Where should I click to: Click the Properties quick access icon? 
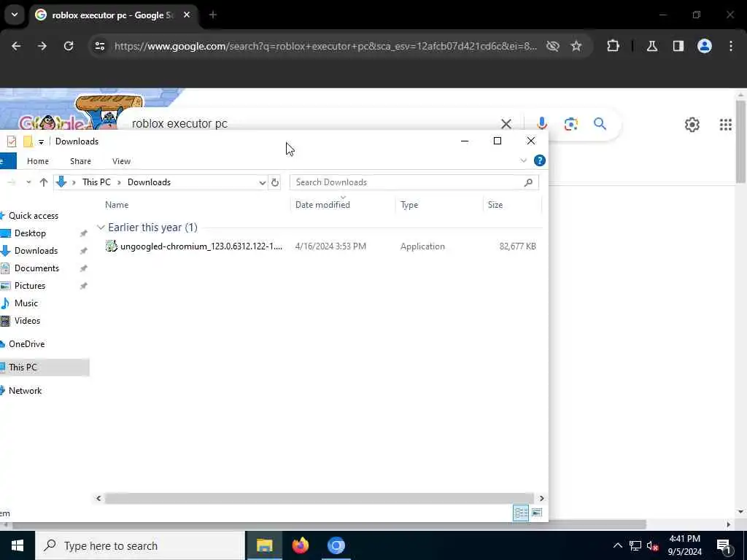click(x=12, y=141)
